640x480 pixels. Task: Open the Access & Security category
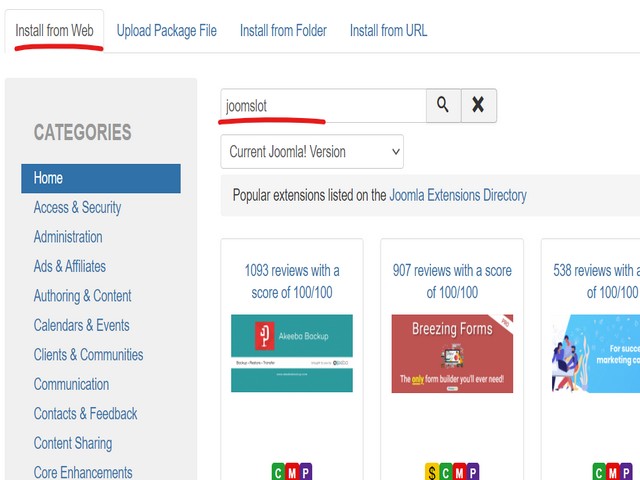coord(77,207)
